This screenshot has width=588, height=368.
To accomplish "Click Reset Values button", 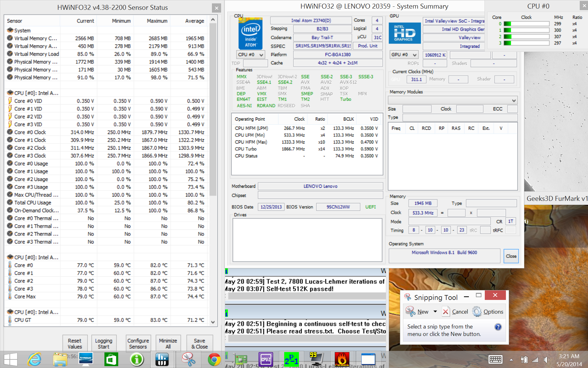I will coord(75,343).
